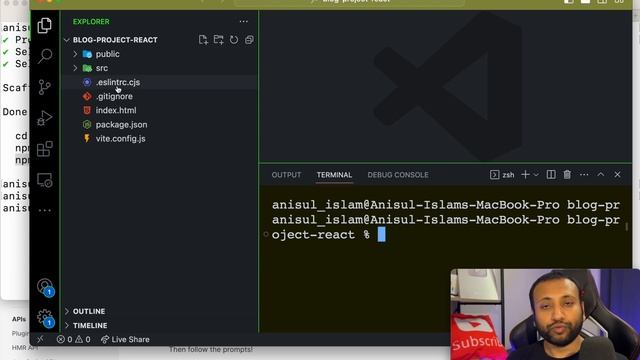This screenshot has width=640, height=360.
Task: Switch to the OUTPUT tab
Action: [x=287, y=175]
